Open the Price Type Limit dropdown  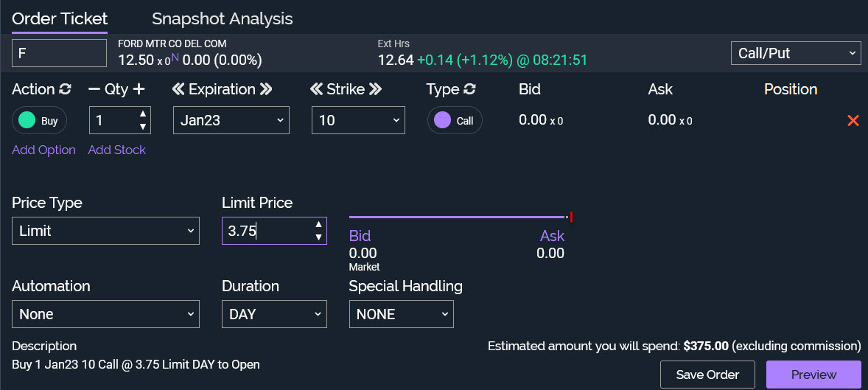(105, 231)
